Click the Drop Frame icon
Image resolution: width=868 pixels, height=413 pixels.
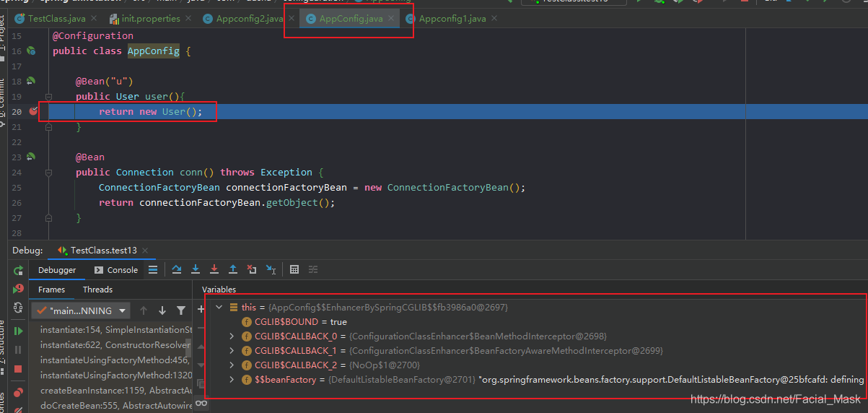coord(252,269)
